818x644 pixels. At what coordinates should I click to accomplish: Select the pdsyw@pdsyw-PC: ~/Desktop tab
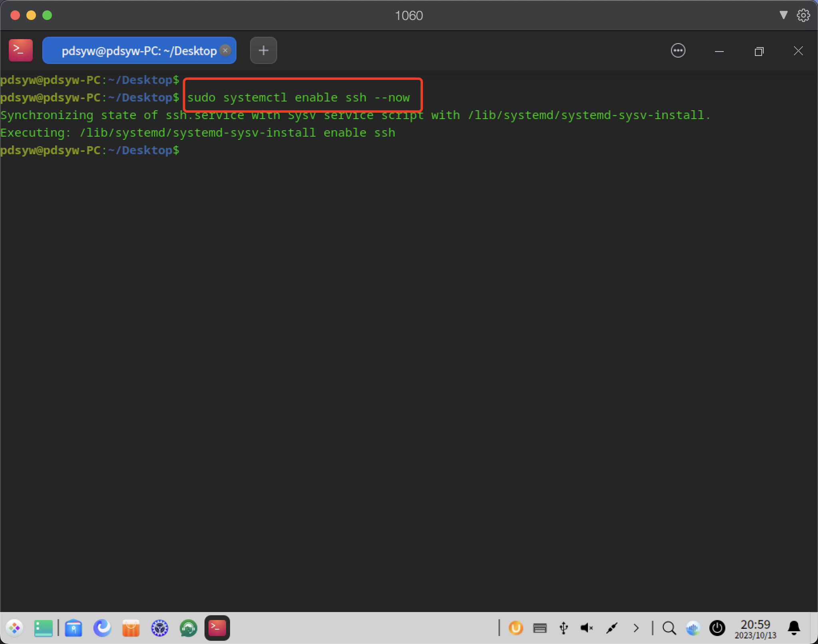click(139, 51)
